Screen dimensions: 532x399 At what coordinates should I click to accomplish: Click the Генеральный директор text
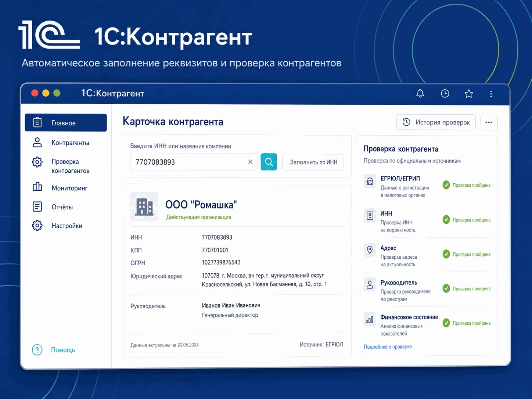coord(230,315)
